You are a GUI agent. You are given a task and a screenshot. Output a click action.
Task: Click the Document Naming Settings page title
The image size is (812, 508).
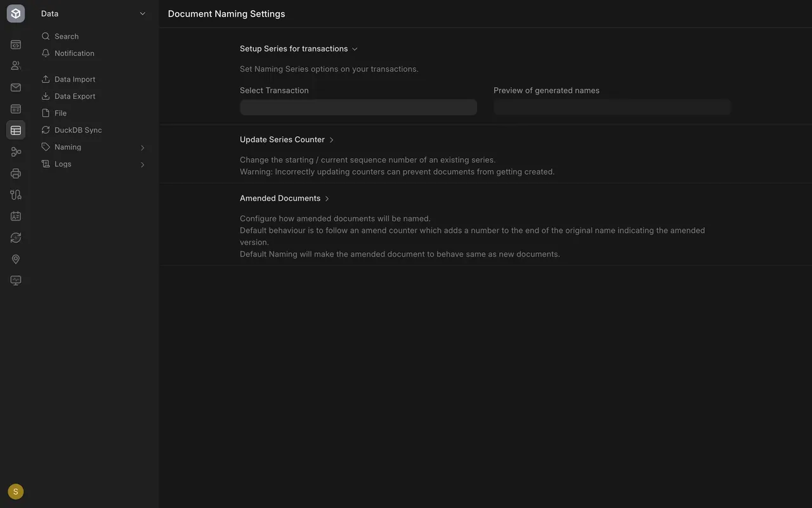[226, 14]
